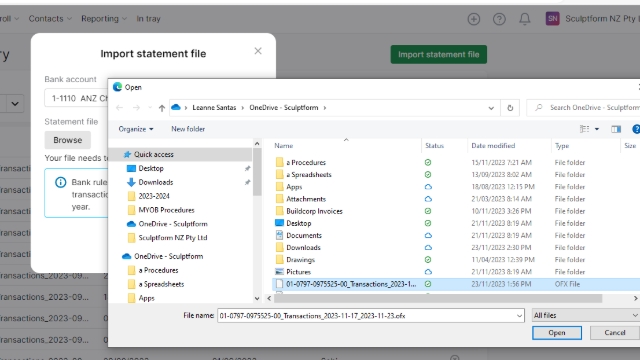This screenshot has width=640, height=360.
Task: Click Leanne Santas in the breadcrumb
Action: (214, 108)
